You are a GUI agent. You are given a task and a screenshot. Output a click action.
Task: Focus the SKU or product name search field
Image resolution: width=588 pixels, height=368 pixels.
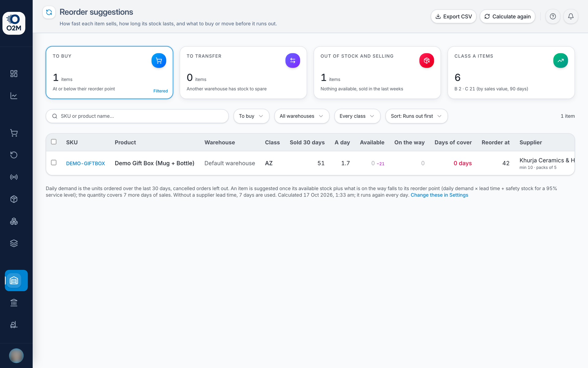click(x=137, y=116)
